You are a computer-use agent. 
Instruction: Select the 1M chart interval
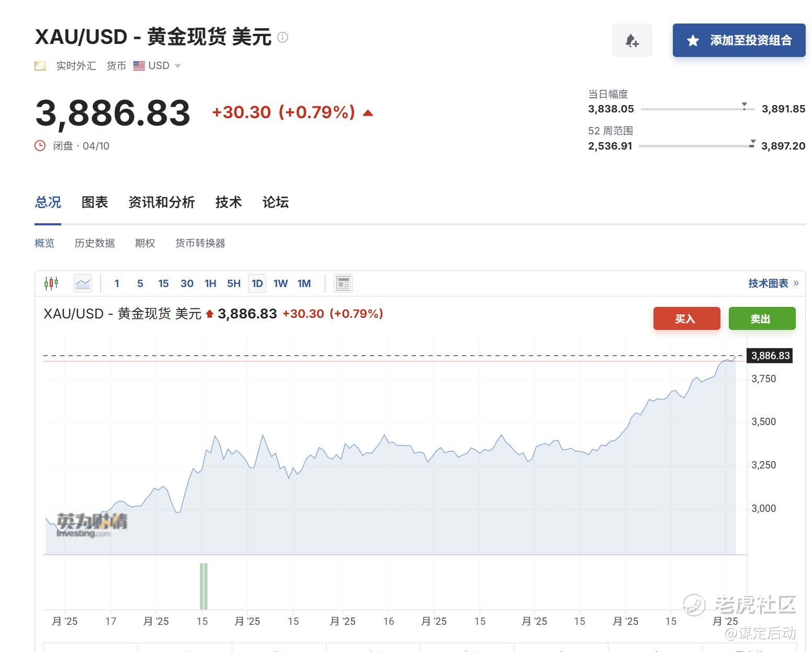(x=304, y=283)
